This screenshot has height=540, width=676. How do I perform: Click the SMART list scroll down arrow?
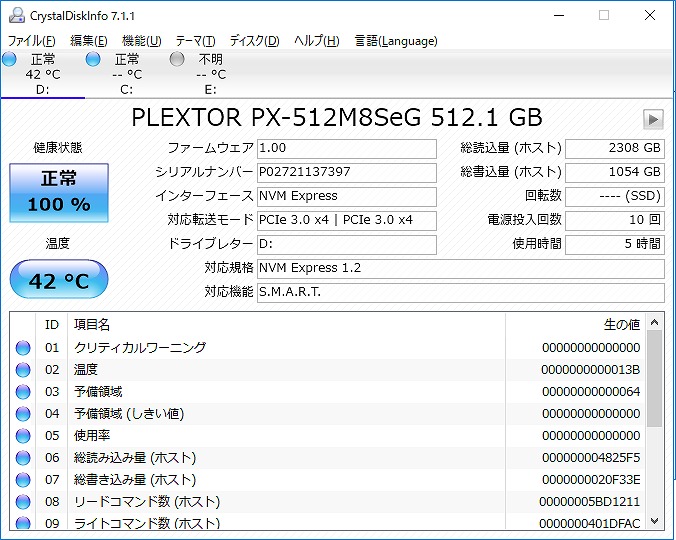point(654,521)
